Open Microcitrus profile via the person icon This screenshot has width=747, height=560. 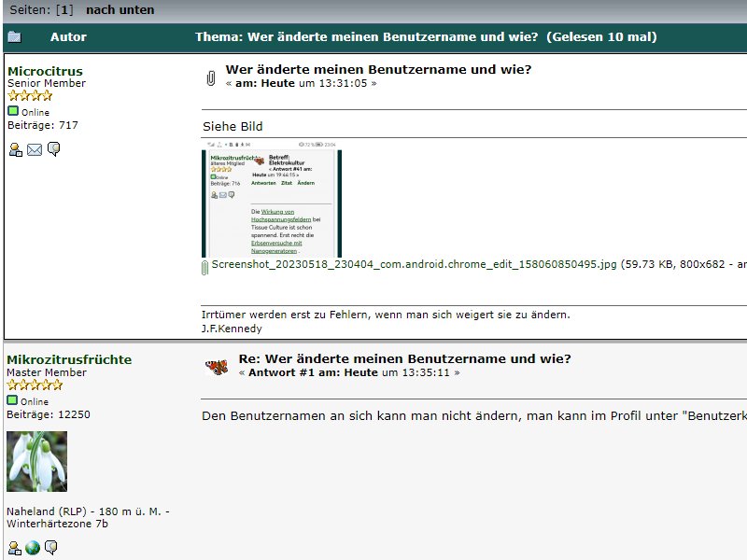pos(15,149)
